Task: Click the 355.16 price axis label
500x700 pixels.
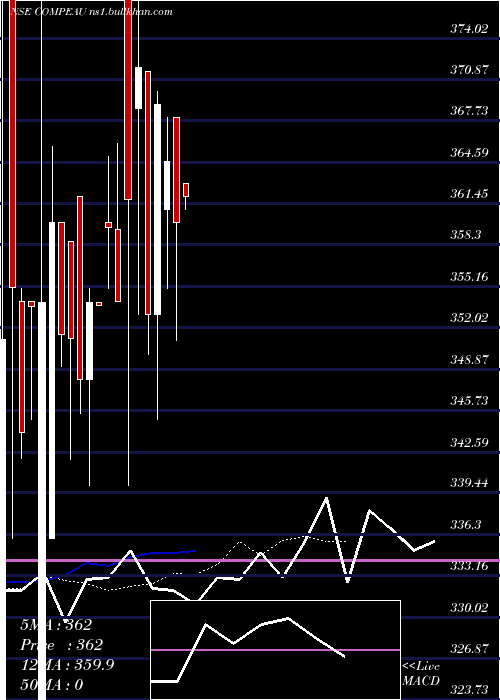Action: click(469, 277)
